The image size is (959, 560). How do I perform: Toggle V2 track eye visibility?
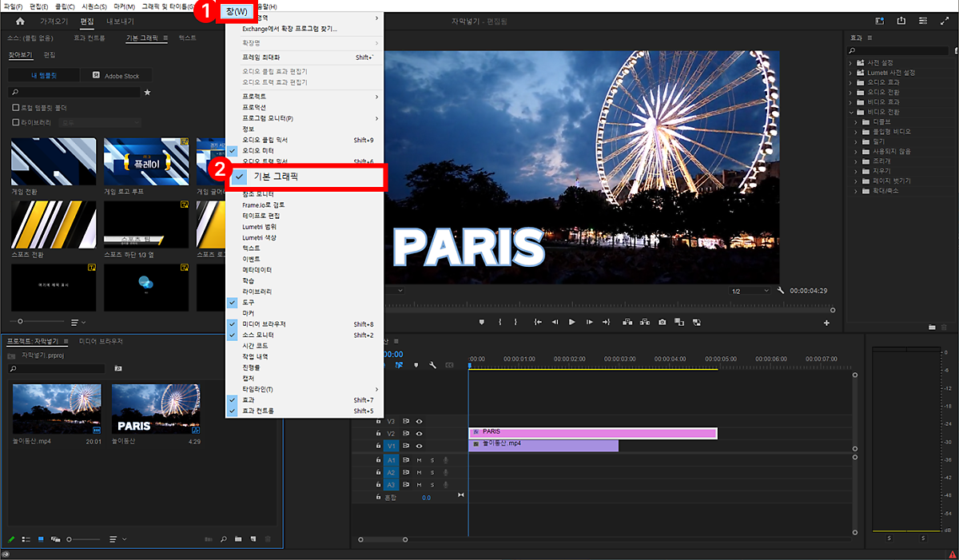[419, 433]
